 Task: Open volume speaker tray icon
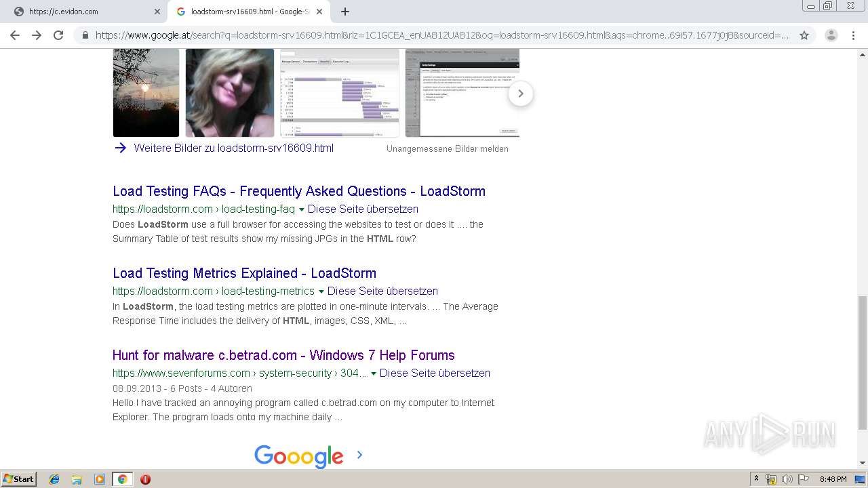point(787,479)
